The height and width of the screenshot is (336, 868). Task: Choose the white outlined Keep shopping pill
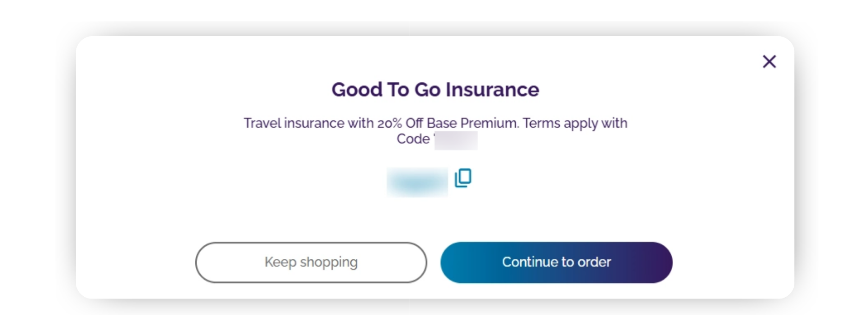pyautogui.click(x=311, y=262)
